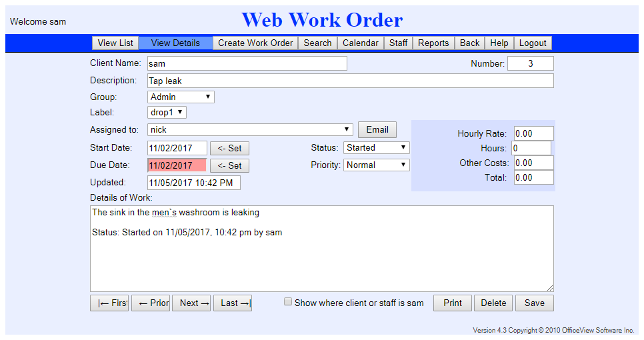Click the red highlighted Due Date field
This screenshot has height=340, width=644.
pyautogui.click(x=177, y=165)
